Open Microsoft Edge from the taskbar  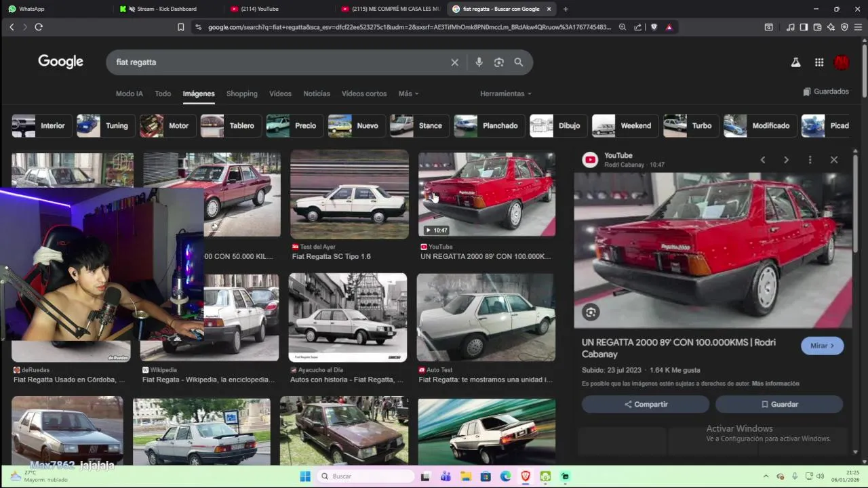(x=506, y=476)
